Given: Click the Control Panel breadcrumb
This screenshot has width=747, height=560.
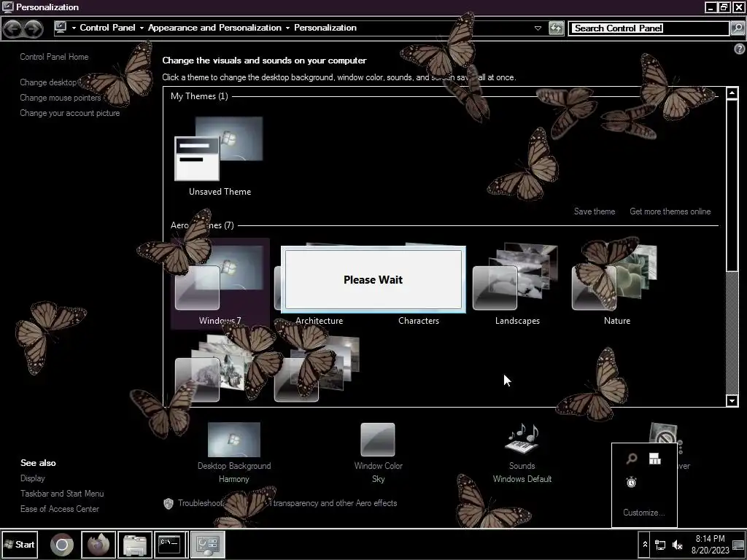Looking at the screenshot, I should [x=108, y=28].
